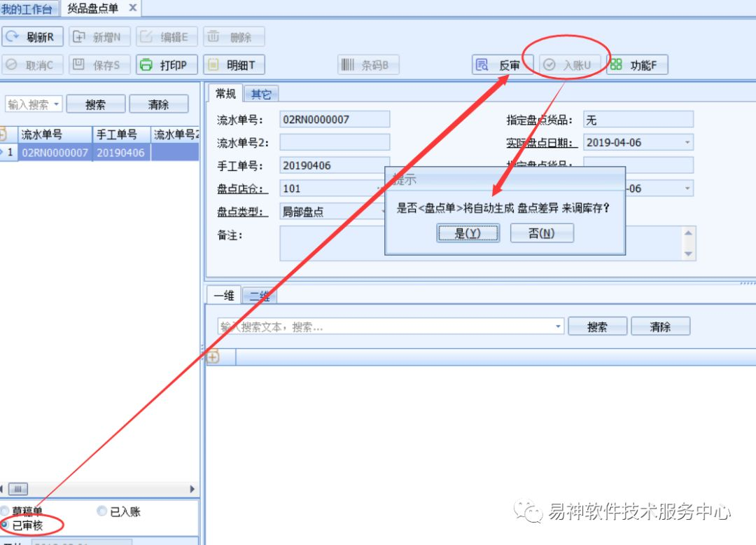Screen dimensions: 756x545
Task: Click the 入账U posting button
Action: (x=570, y=65)
